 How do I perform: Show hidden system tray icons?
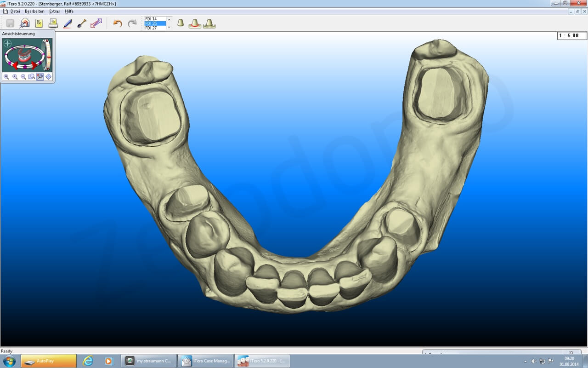pyautogui.click(x=526, y=362)
